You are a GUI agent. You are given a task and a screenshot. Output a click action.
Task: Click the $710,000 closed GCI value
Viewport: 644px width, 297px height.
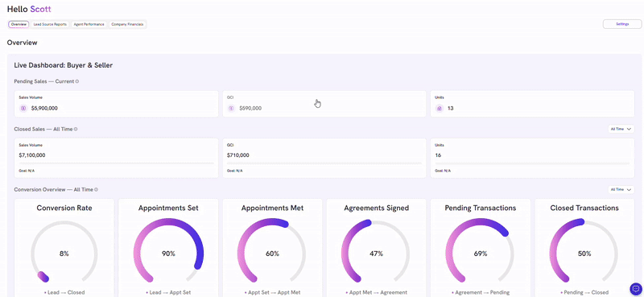click(x=237, y=155)
